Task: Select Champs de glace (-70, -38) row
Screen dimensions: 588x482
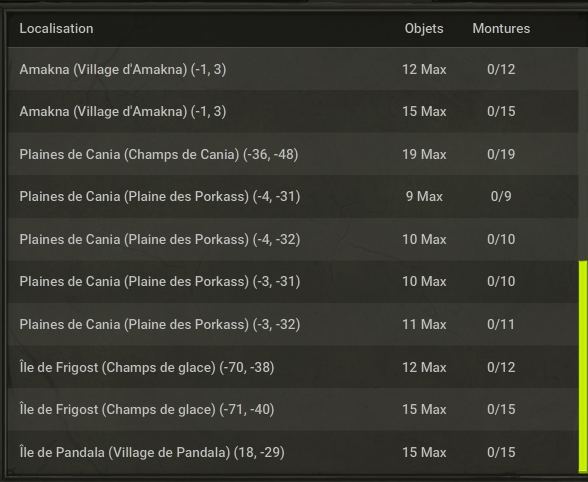Action: click(292, 367)
